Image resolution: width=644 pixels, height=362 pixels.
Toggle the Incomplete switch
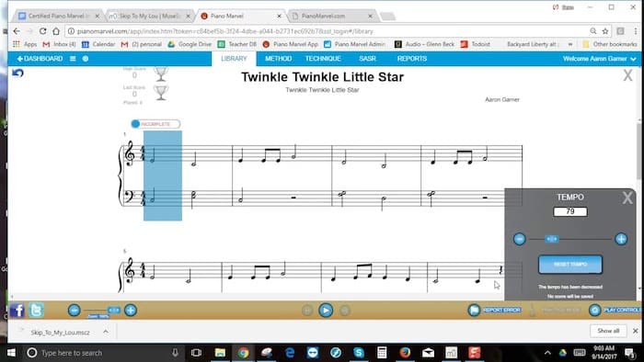pyautogui.click(x=155, y=124)
